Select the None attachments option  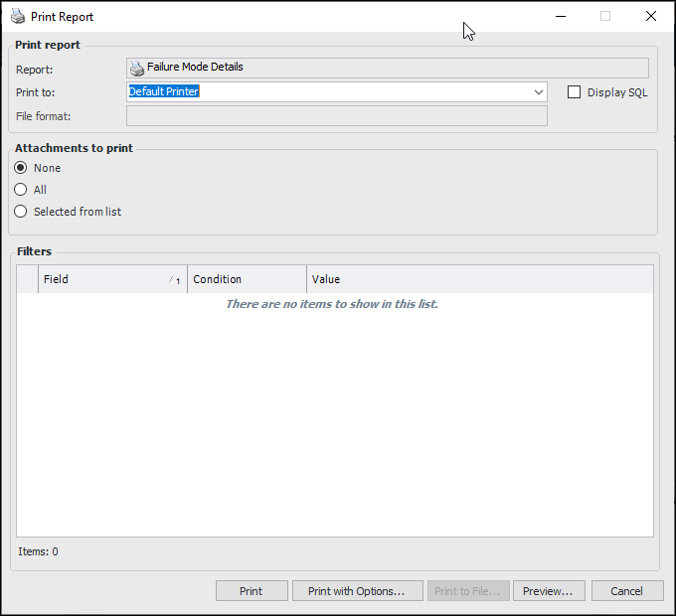(x=20, y=168)
